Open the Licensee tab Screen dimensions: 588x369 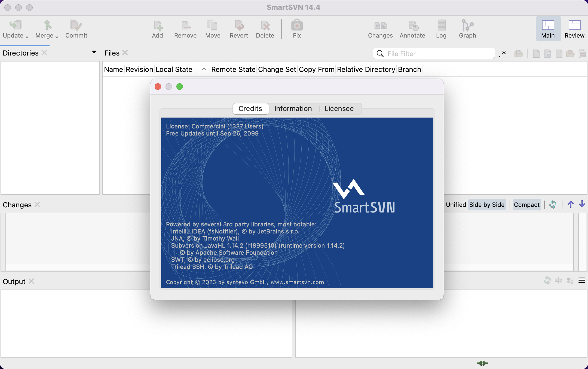(x=339, y=109)
